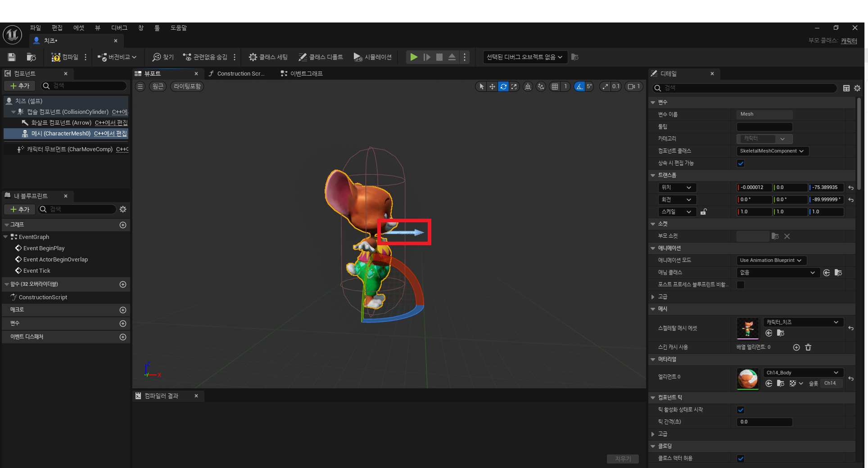Image resolution: width=868 pixels, height=468 pixels.
Task: Open the camera speed setting
Action: pyautogui.click(x=634, y=86)
